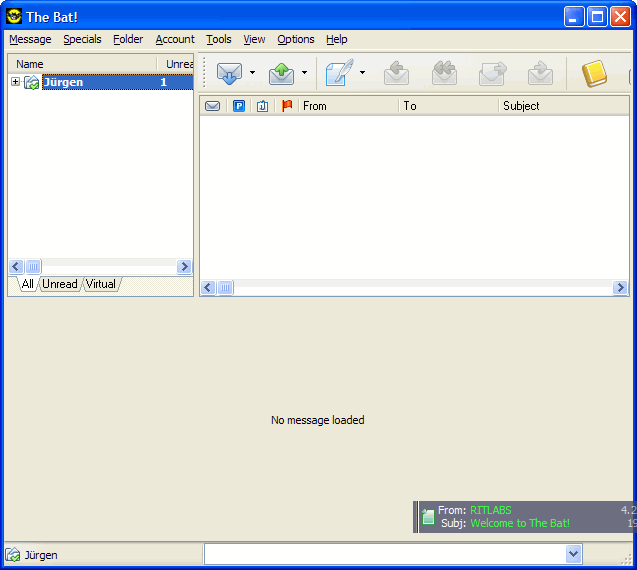Viewport: 637px width, 570px height.
Task: Open the Account menu
Action: pyautogui.click(x=175, y=39)
